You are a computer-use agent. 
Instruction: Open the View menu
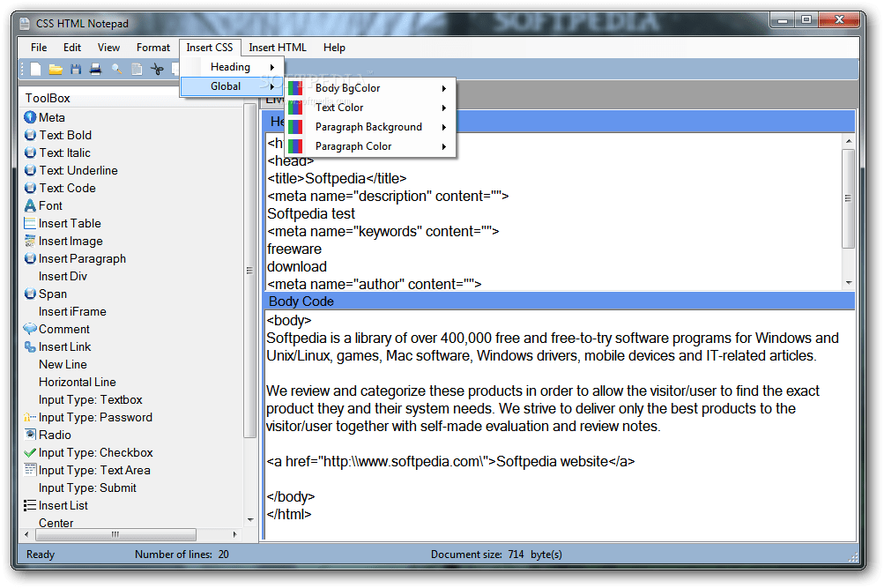[108, 48]
